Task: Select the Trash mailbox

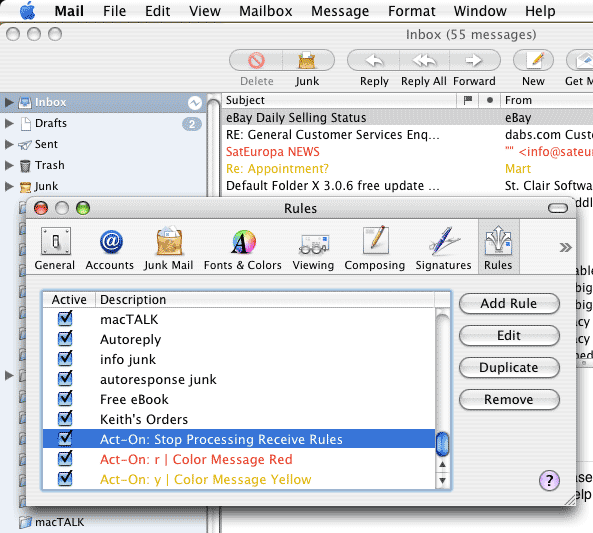Action: 50,165
